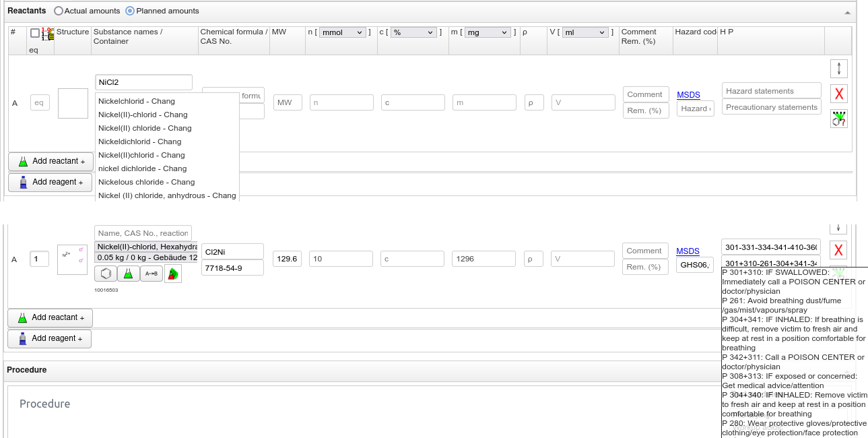The height and width of the screenshot is (438, 868).
Task: Click the upper Add reactant + button
Action: (x=51, y=161)
